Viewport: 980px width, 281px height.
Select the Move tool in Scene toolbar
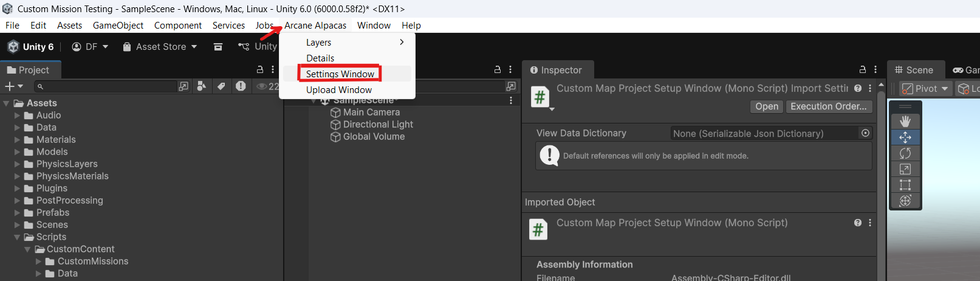905,137
